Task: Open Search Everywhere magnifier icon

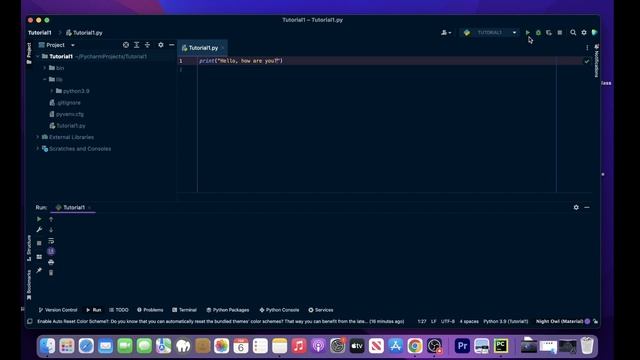Action: tap(573, 33)
